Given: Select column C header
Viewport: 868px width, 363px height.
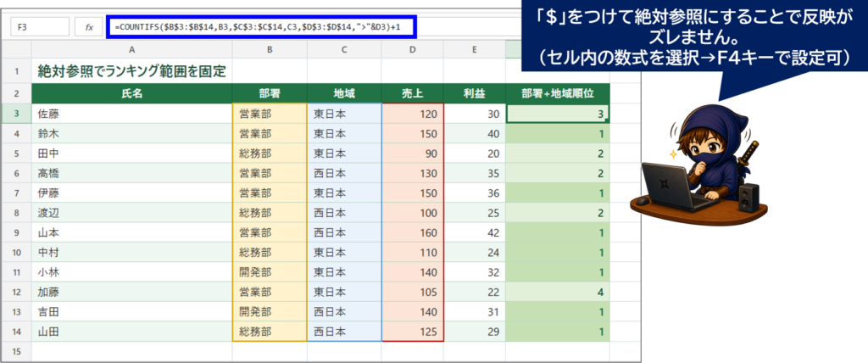Looking at the screenshot, I should click(344, 49).
